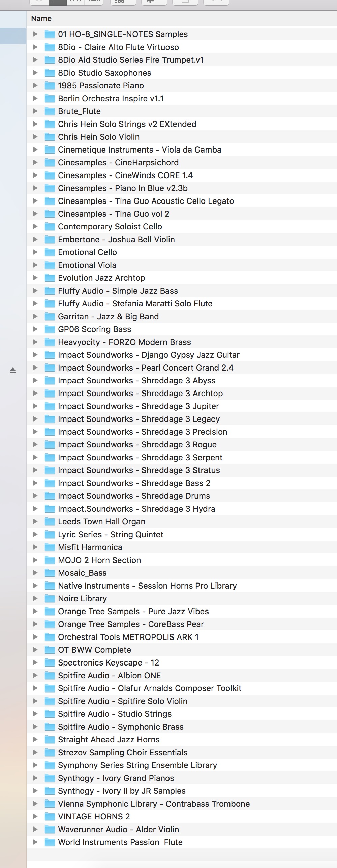Click the Emotional Viola folder icon

coord(50,265)
